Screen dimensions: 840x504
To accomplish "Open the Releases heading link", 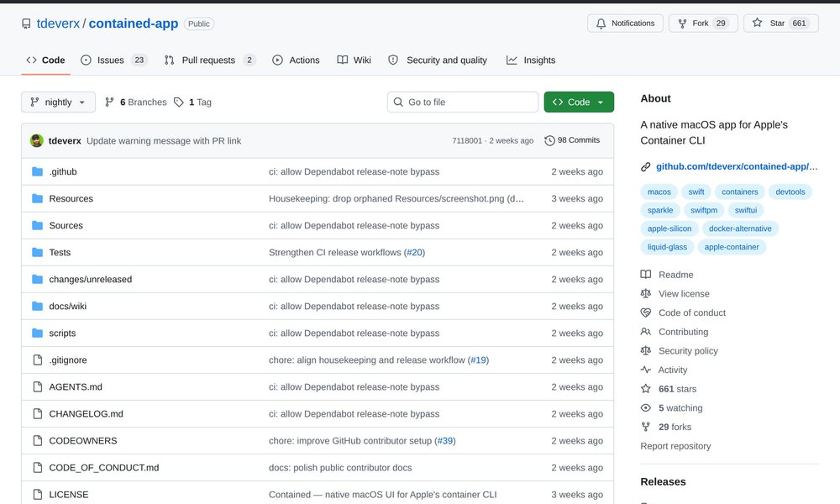I will 664,481.
